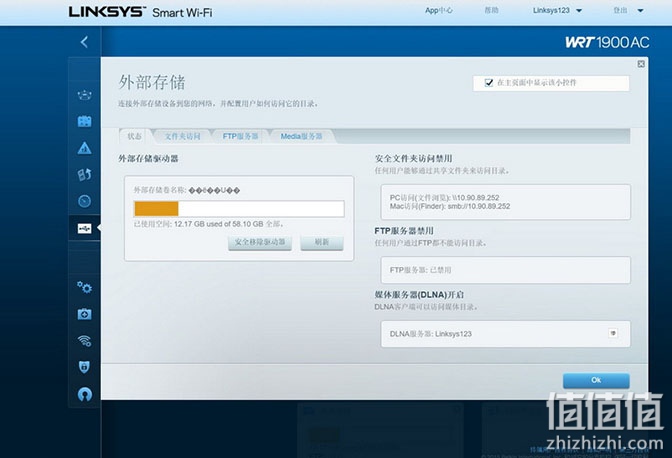
Task: Switch to the Media服务器 tab
Action: [301, 136]
